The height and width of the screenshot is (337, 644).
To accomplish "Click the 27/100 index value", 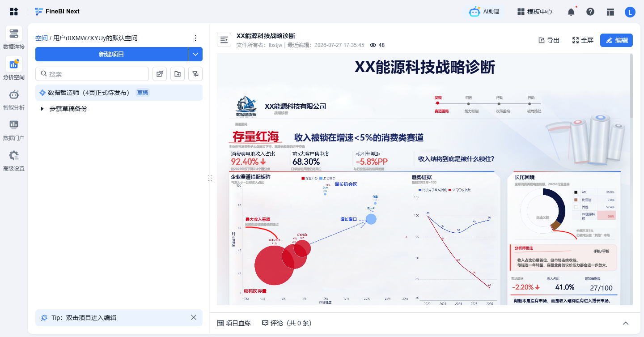I will [x=601, y=288].
